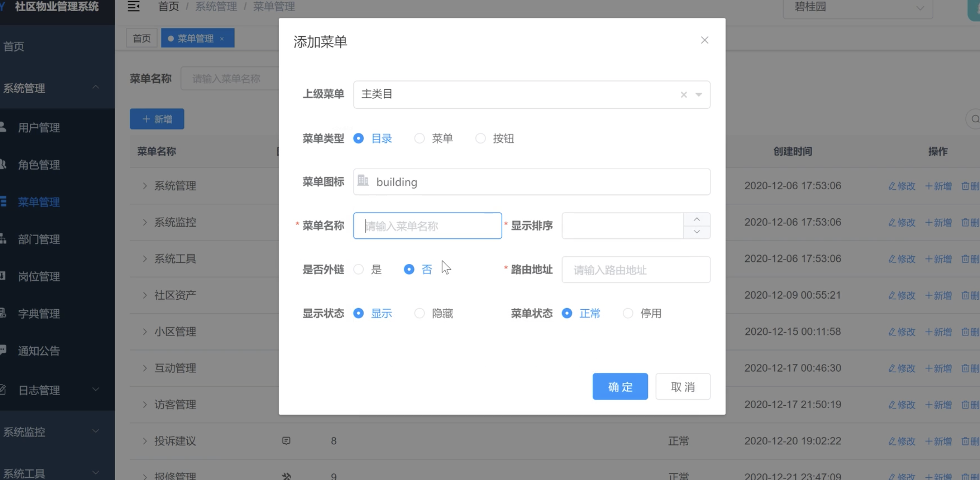The height and width of the screenshot is (480, 980).
Task: Expand the 系统管理 table row
Action: click(x=145, y=186)
